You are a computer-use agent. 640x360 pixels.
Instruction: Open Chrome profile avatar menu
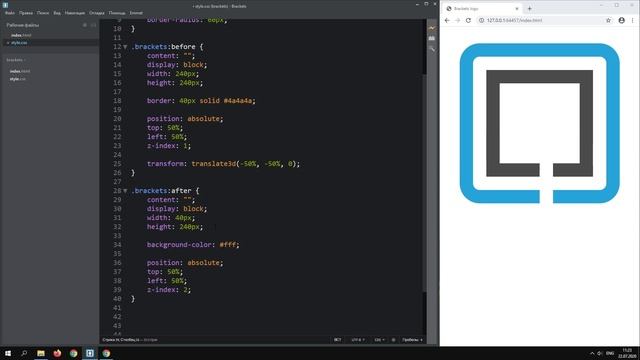click(621, 20)
